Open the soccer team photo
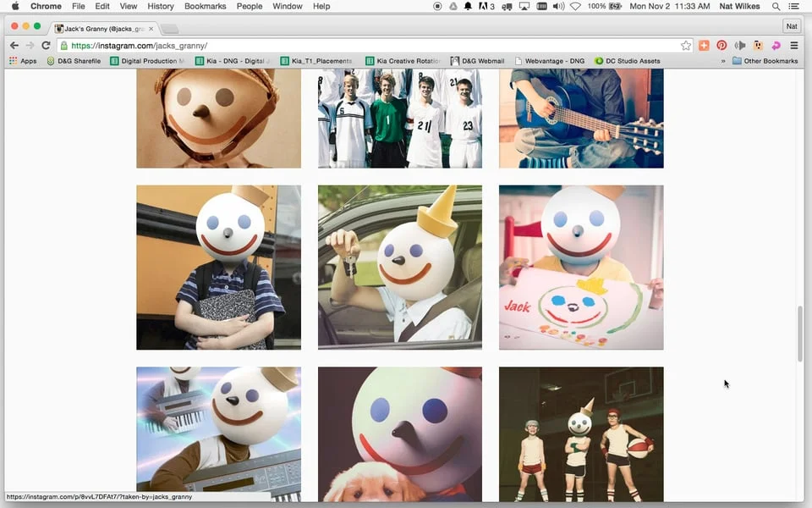Viewport: 812px width, 508px height. click(x=400, y=119)
